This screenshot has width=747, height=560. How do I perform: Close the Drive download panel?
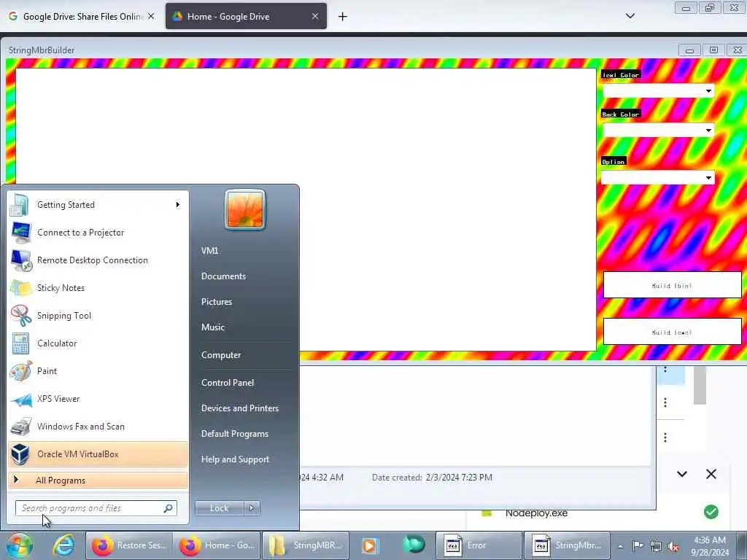click(711, 474)
